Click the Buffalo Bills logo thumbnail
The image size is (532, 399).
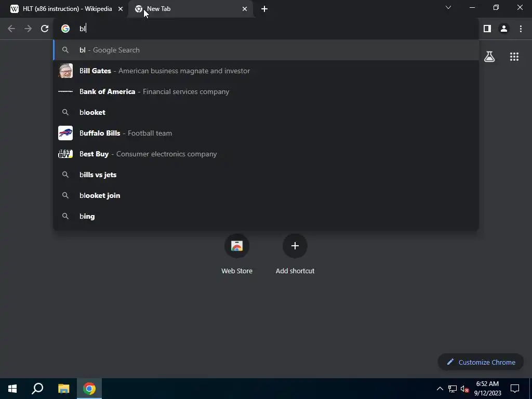pyautogui.click(x=65, y=133)
